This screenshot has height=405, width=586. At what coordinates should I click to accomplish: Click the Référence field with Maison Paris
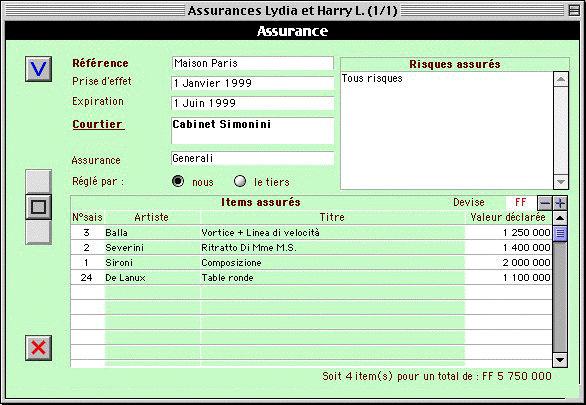pyautogui.click(x=253, y=63)
